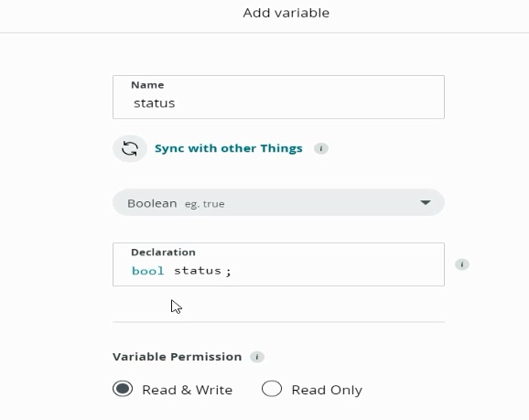Screen dimensions: 529x420
Task: Show info for Variable Permission
Action: click(257, 357)
